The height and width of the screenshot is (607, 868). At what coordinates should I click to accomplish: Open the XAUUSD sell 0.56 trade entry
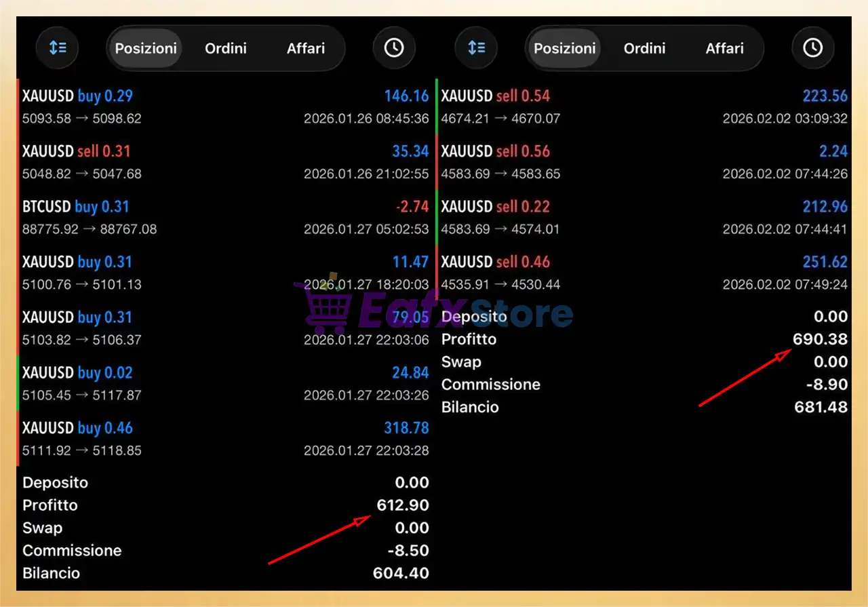(x=643, y=162)
